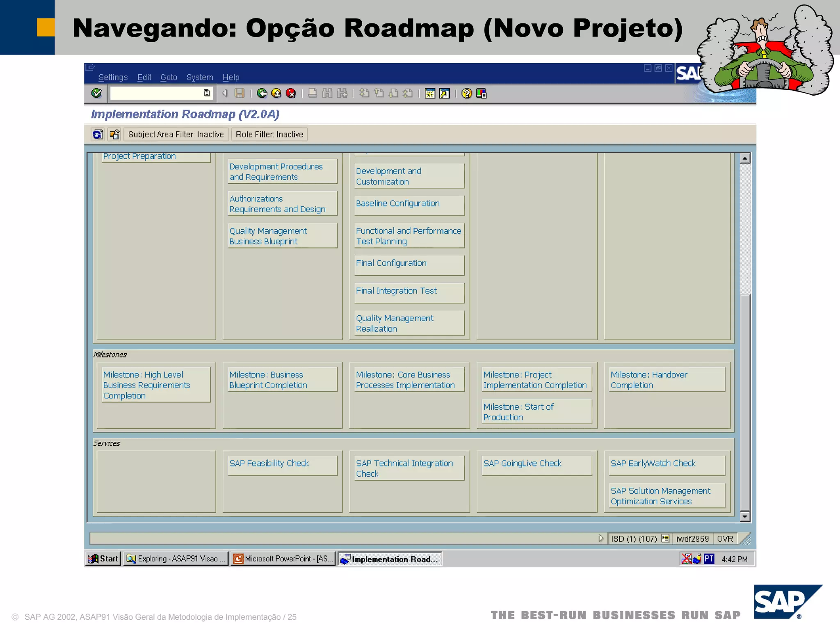840x630 pixels.
Task: Click the vertical scrollbar up arrow
Action: tap(745, 158)
